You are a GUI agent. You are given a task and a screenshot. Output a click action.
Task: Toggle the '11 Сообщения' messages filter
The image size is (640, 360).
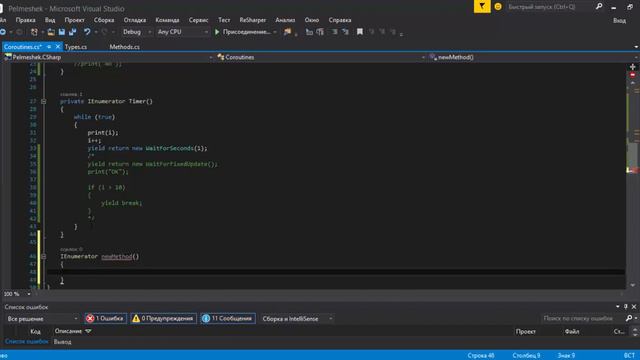pos(228,319)
